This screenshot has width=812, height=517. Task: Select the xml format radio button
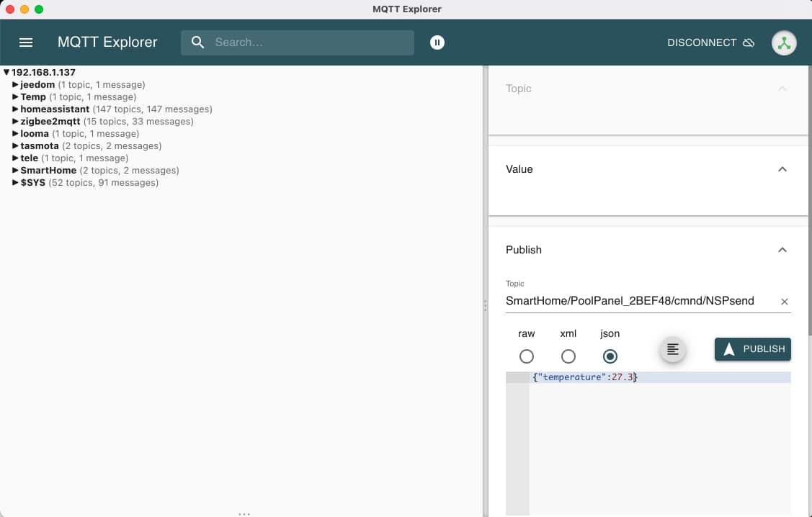pyautogui.click(x=568, y=356)
